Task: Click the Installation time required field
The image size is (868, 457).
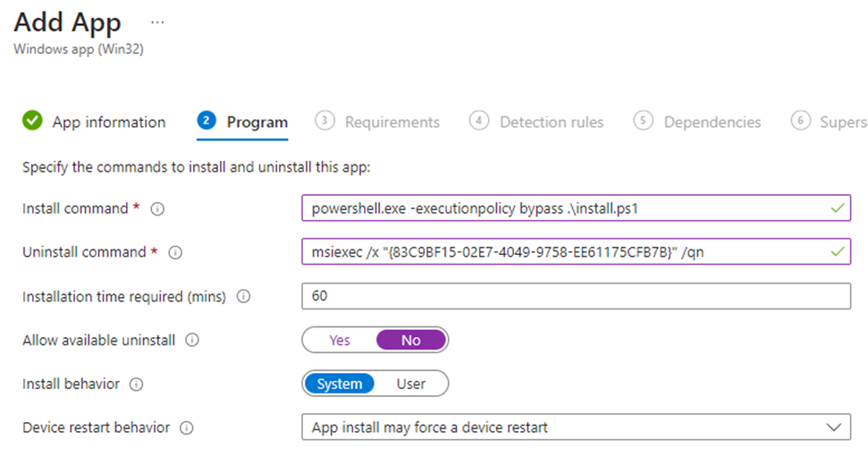Action: (576, 297)
